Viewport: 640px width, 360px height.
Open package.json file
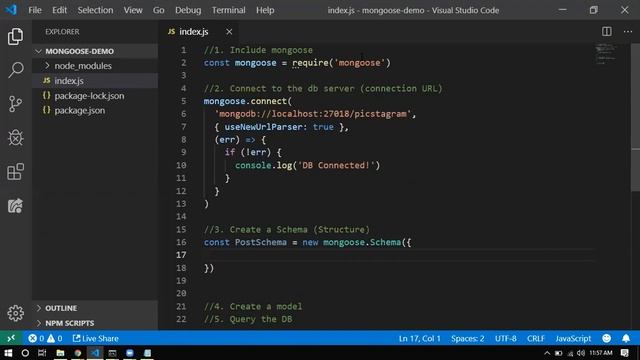coord(95,110)
